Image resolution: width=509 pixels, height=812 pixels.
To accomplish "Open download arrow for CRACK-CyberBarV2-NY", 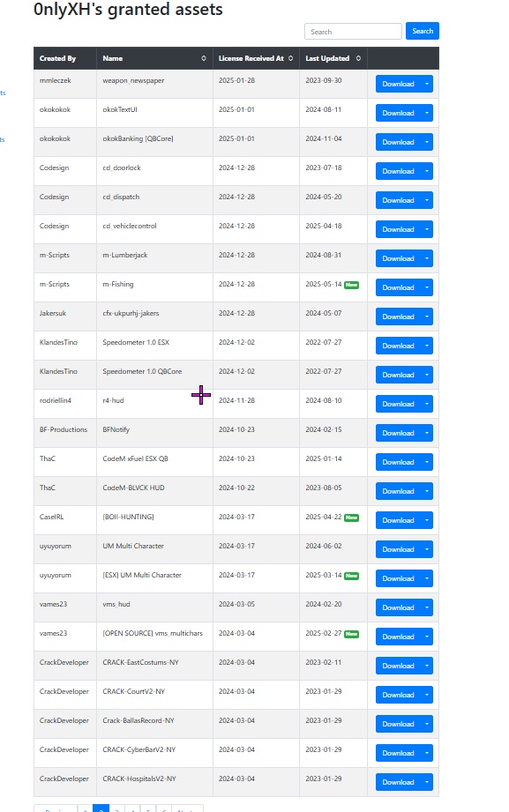I will pos(427,753).
